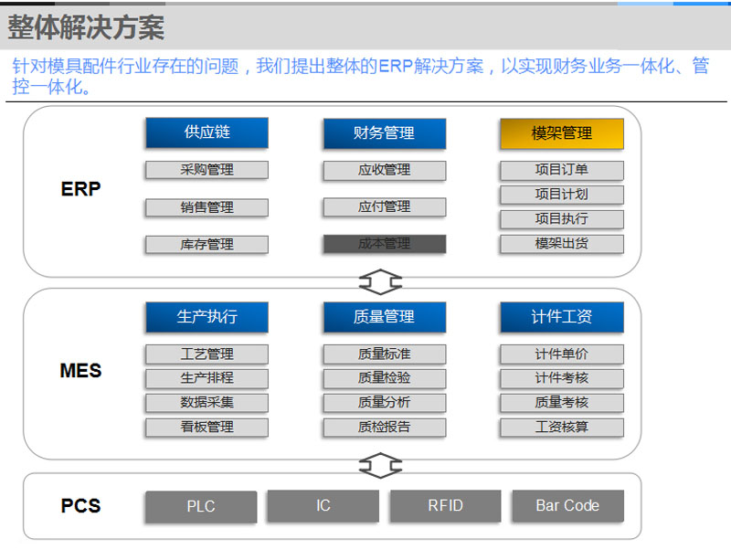This screenshot has height=560, width=731.
Task: Select the 看板管理 box
Action: (x=207, y=427)
